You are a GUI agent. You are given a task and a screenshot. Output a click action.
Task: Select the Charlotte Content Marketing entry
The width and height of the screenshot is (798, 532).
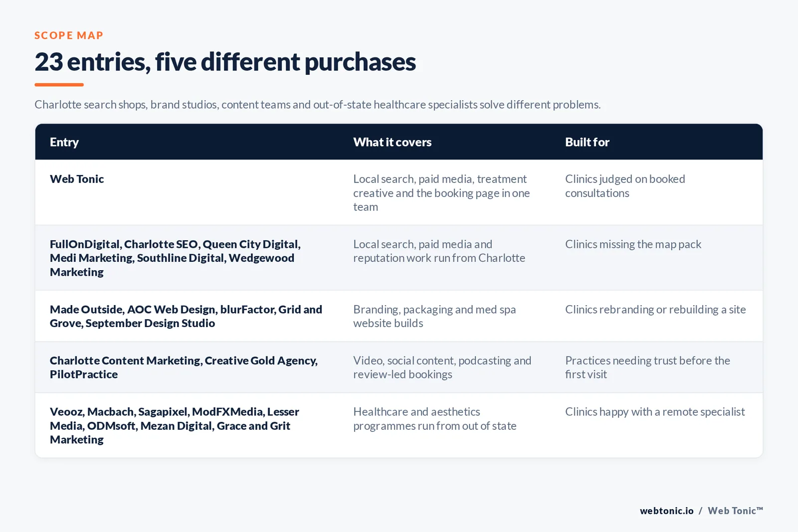(184, 367)
